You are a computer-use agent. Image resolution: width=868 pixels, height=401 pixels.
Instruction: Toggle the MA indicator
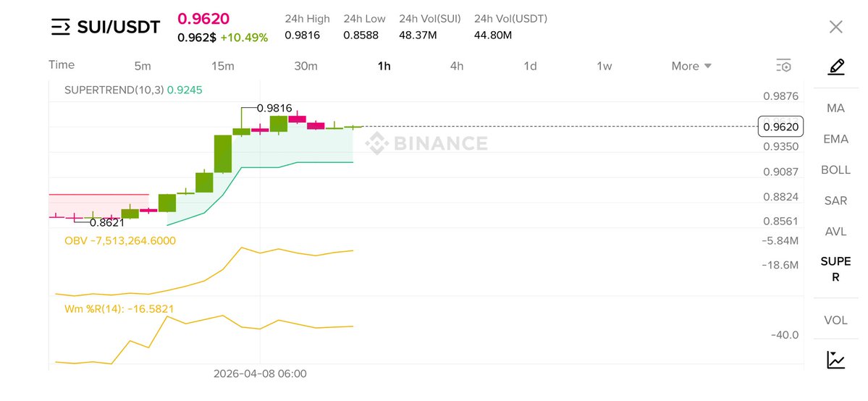pyautogui.click(x=836, y=109)
